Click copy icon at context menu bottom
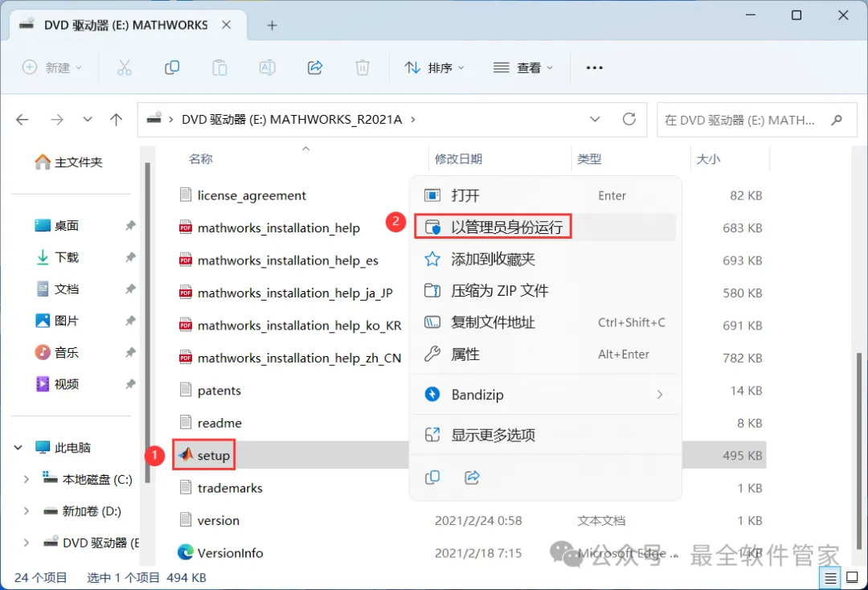 click(432, 477)
